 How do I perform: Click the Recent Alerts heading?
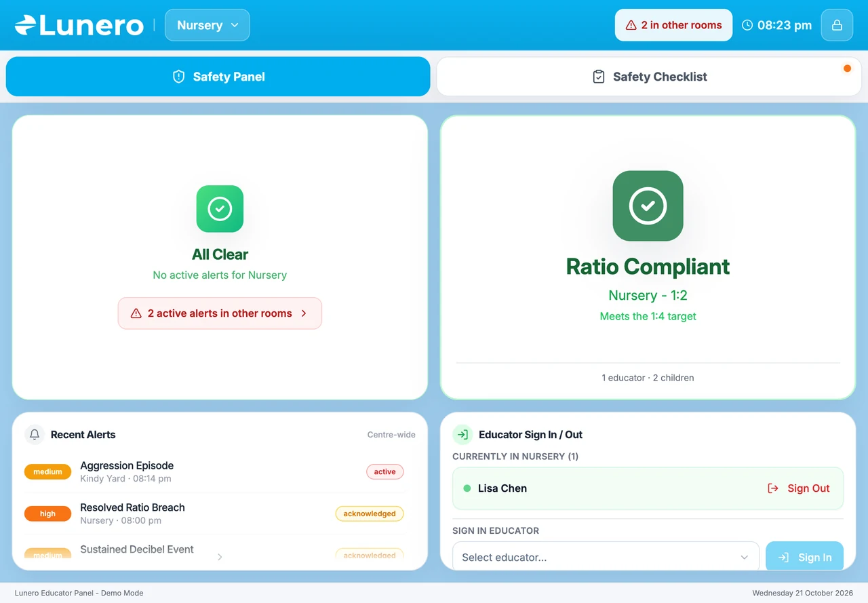point(83,435)
